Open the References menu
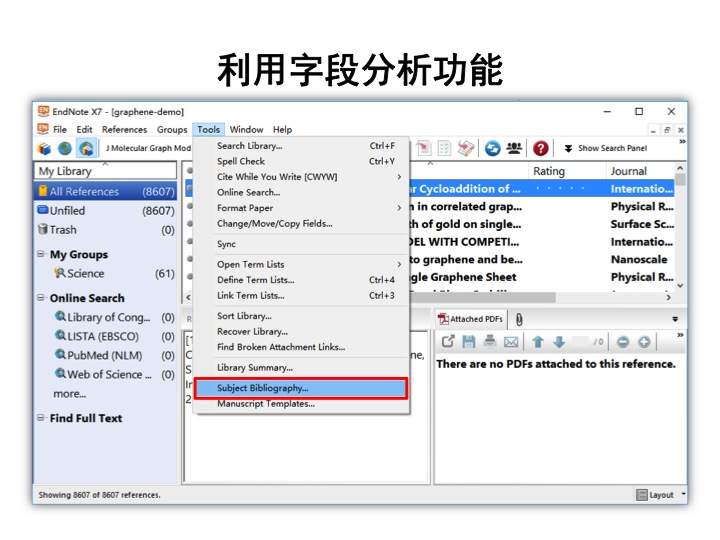The image size is (720, 540). point(124,129)
